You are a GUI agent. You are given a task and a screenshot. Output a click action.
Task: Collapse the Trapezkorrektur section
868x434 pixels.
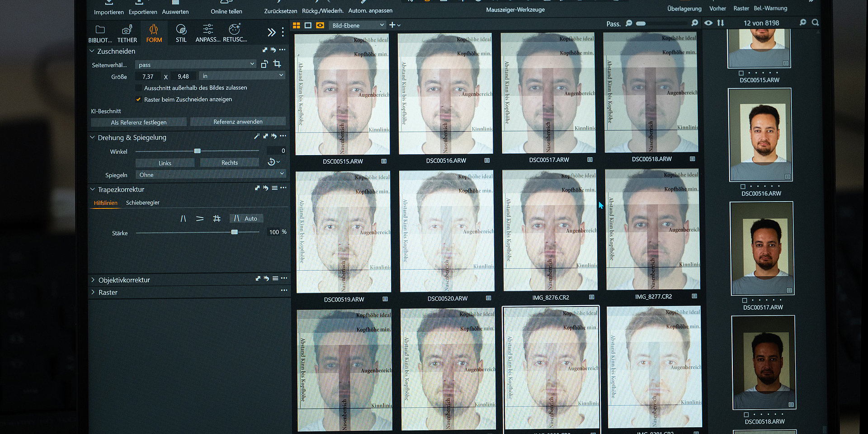(x=92, y=189)
